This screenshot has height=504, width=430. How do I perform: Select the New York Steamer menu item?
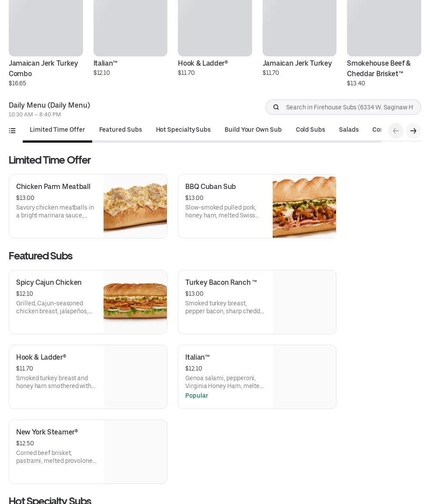tap(88, 451)
